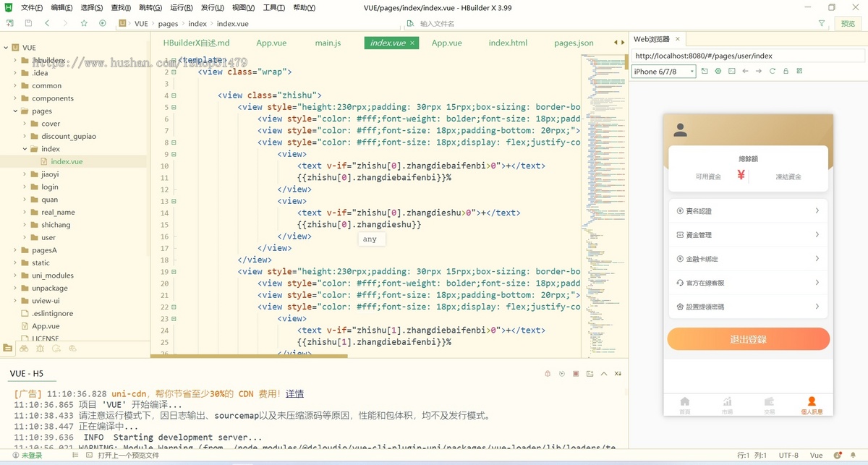The width and height of the screenshot is (868, 465).
Task: Open the 发行(U) menu
Action: [x=212, y=7]
